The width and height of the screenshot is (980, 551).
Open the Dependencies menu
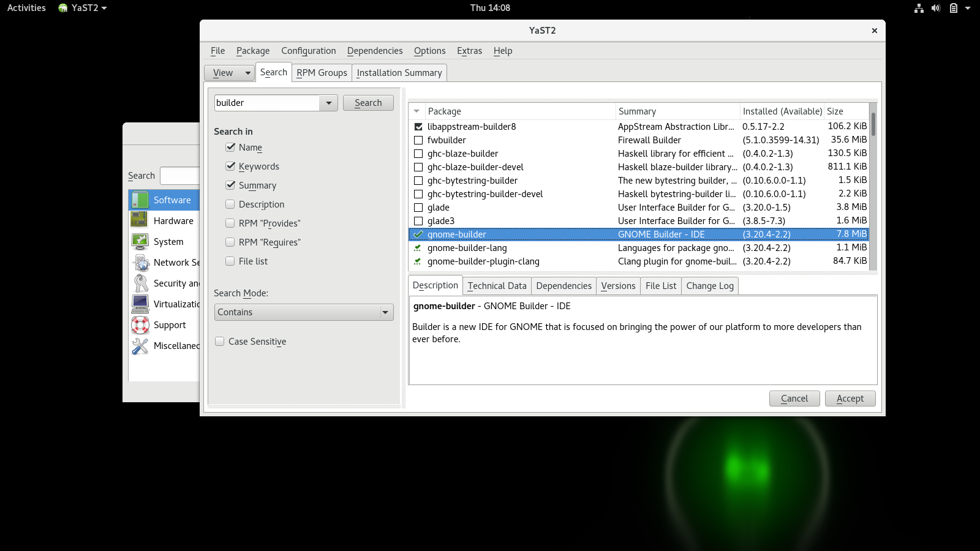(374, 51)
